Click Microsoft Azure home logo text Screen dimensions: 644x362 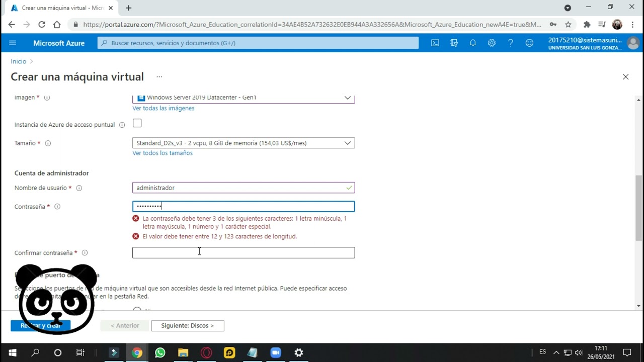(59, 43)
